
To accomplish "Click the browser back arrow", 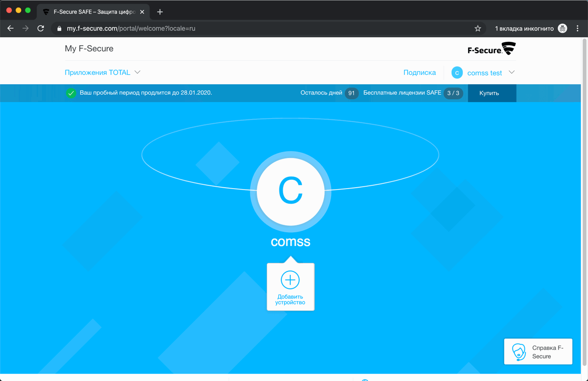I will point(10,28).
